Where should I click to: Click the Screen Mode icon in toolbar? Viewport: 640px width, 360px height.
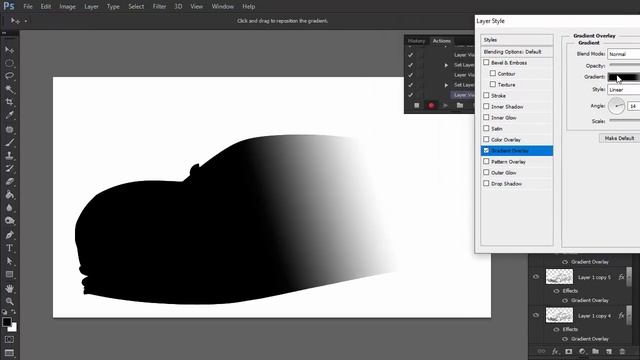9,353
